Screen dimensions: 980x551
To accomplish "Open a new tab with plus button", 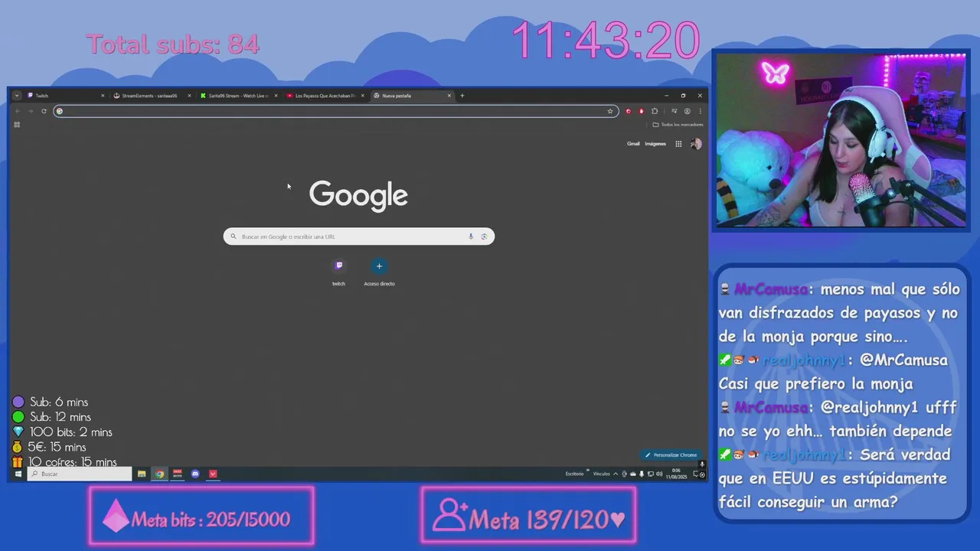I will coord(462,96).
